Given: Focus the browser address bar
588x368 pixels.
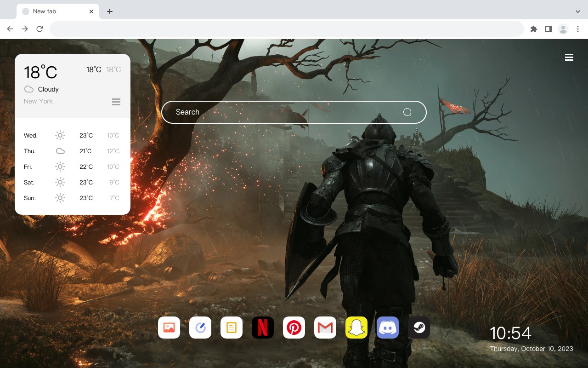Looking at the screenshot, I should pos(287,29).
